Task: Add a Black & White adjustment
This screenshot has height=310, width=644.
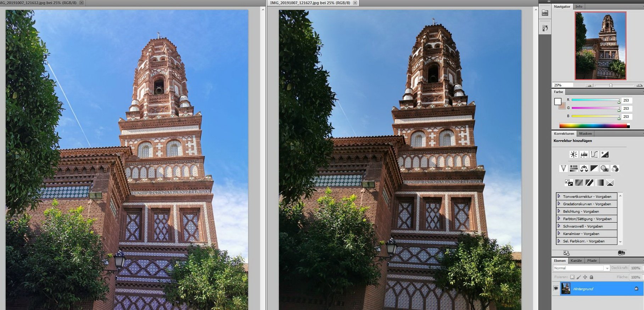Action: tap(594, 168)
